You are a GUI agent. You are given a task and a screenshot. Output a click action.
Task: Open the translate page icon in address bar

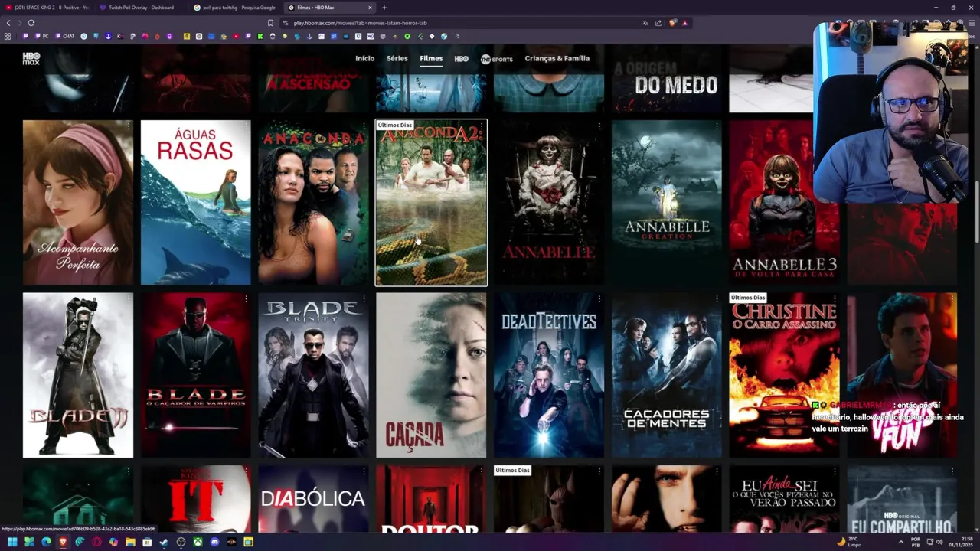point(645,23)
